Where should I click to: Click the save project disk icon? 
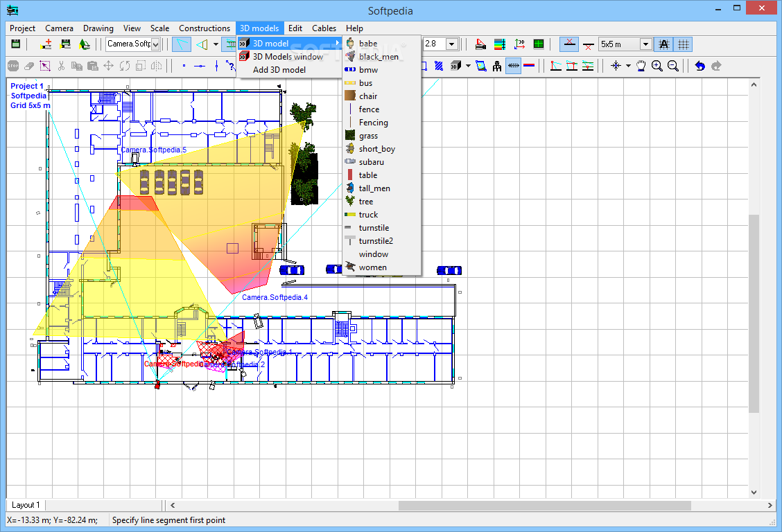(x=15, y=44)
